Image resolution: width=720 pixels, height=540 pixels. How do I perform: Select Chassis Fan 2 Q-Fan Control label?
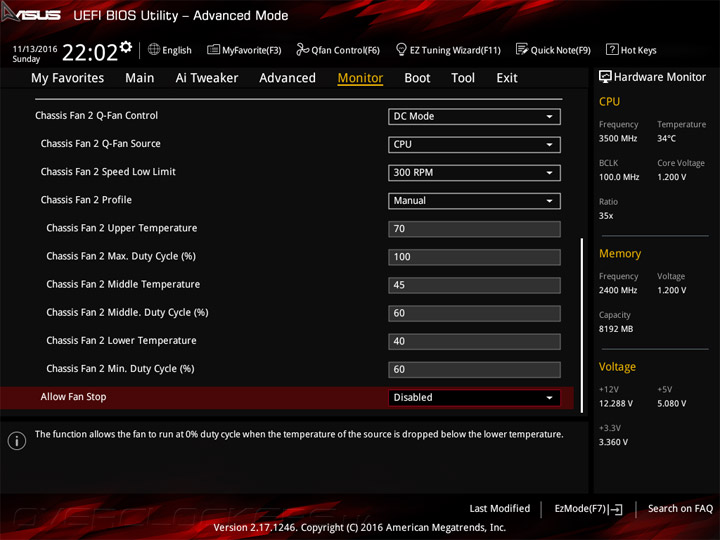point(96,116)
